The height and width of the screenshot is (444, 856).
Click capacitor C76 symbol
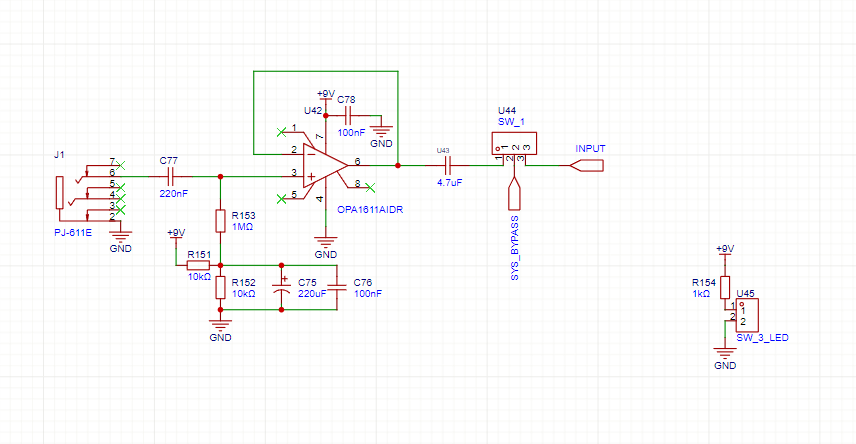[x=337, y=286]
